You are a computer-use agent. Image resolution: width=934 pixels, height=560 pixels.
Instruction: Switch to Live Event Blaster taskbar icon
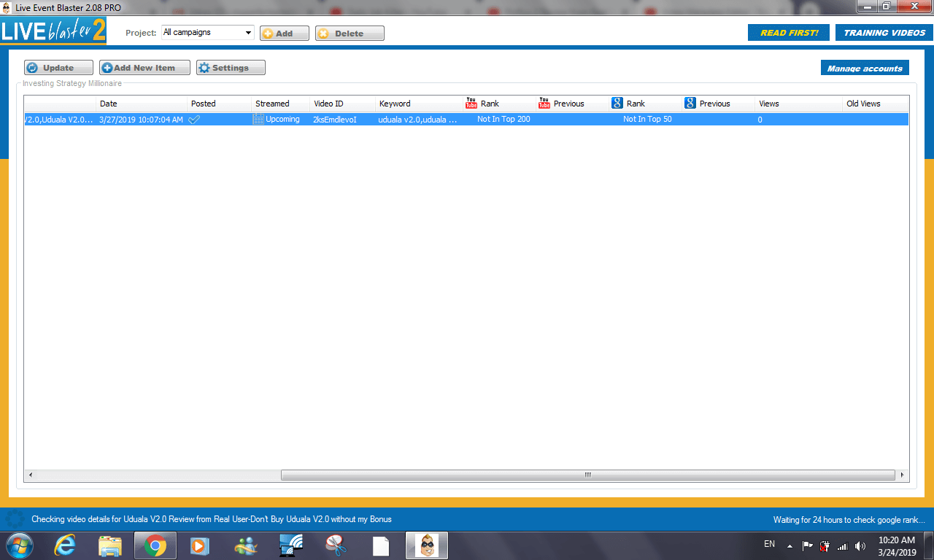(425, 545)
